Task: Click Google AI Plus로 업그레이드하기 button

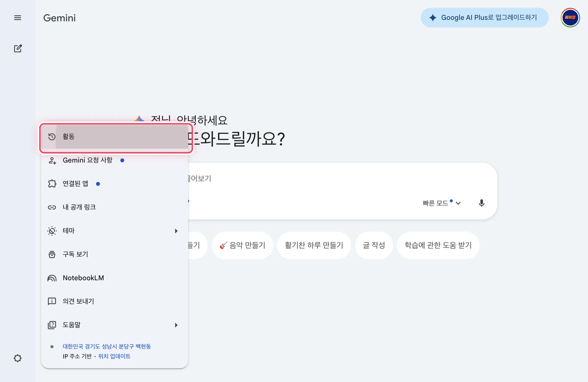Action: [484, 18]
